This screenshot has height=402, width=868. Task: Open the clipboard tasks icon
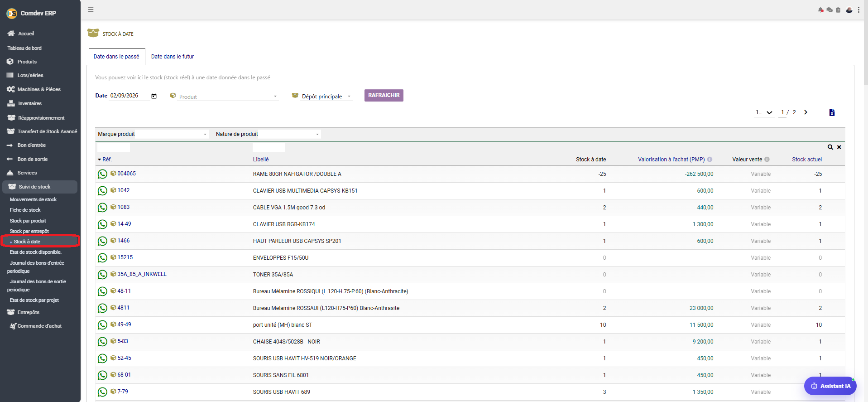[x=838, y=10]
